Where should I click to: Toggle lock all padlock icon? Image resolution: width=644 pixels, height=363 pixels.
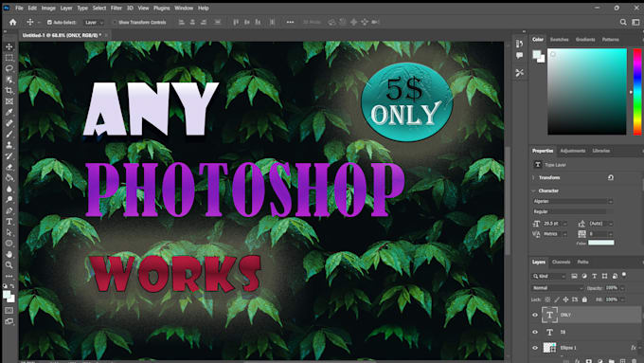(584, 299)
